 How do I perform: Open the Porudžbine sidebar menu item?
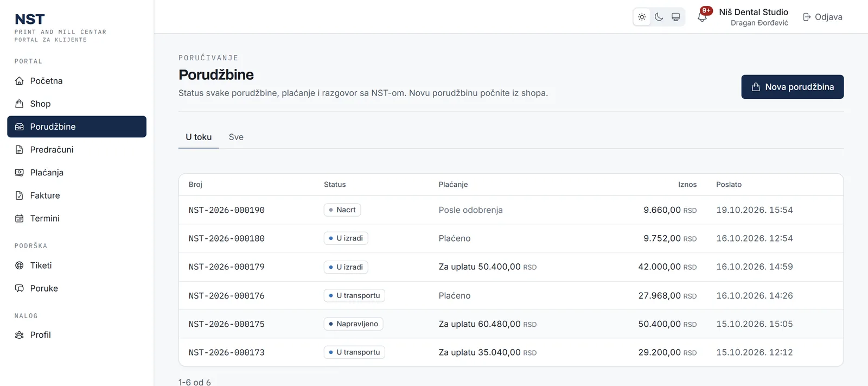(76, 126)
